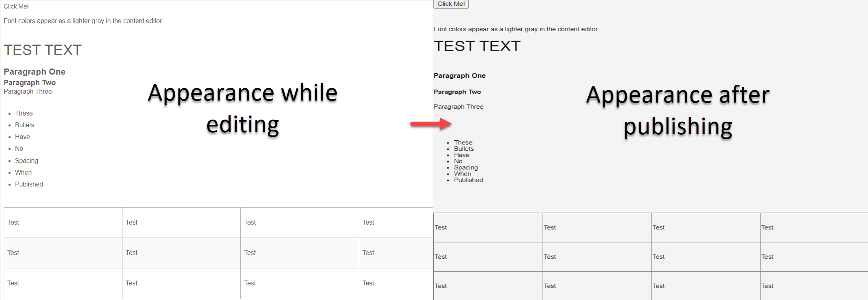The width and height of the screenshot is (868, 300).
Task: Click the plain Click Me! text in editor
Action: tap(16, 6)
